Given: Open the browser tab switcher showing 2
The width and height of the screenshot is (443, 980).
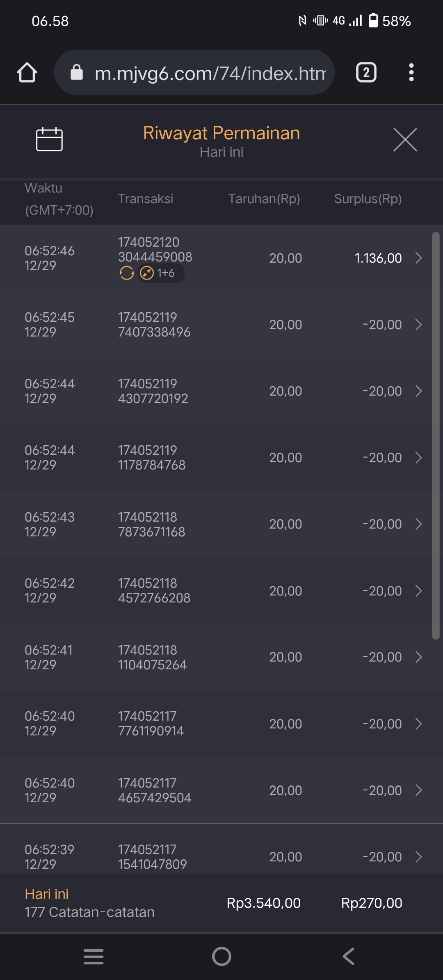Looking at the screenshot, I should click(x=366, y=73).
